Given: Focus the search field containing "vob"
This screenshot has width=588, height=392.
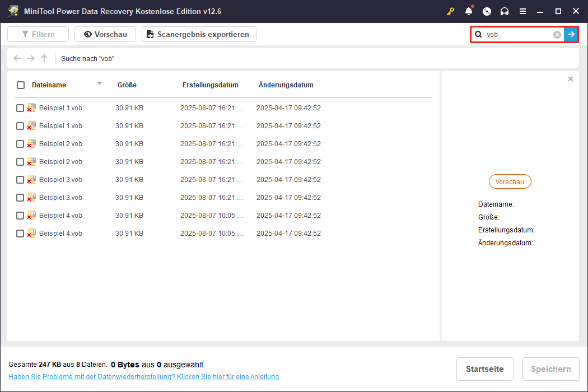Looking at the screenshot, I should (x=519, y=35).
